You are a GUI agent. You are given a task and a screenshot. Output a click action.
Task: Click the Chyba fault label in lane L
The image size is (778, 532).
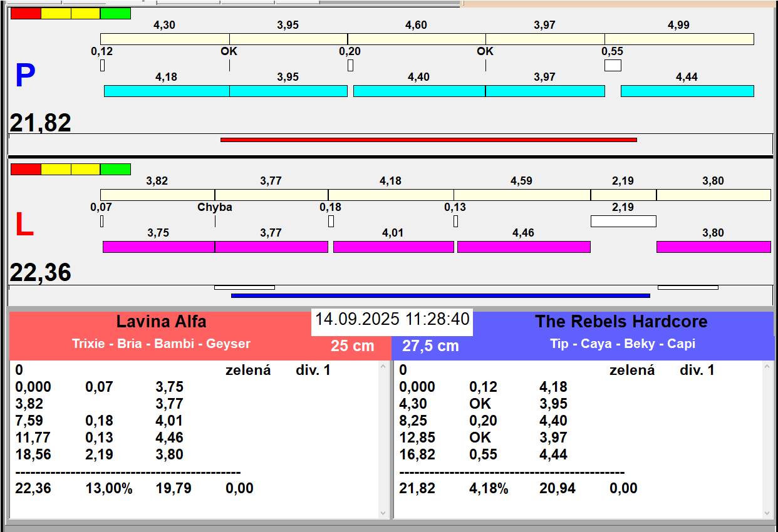click(x=215, y=207)
